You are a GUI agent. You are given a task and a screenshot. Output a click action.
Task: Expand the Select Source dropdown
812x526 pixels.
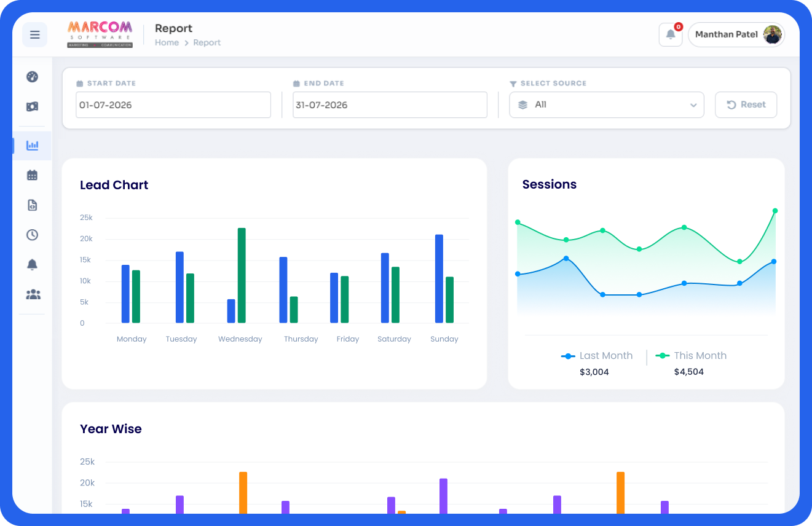pos(607,105)
